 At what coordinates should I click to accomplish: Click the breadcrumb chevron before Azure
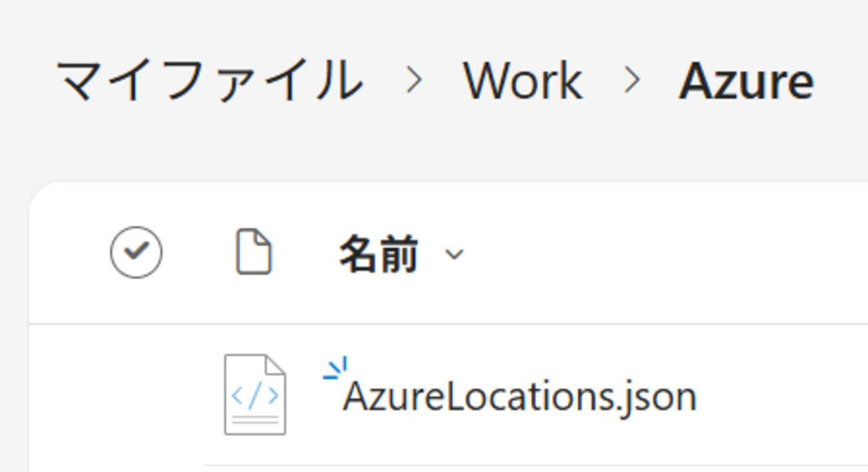click(631, 80)
